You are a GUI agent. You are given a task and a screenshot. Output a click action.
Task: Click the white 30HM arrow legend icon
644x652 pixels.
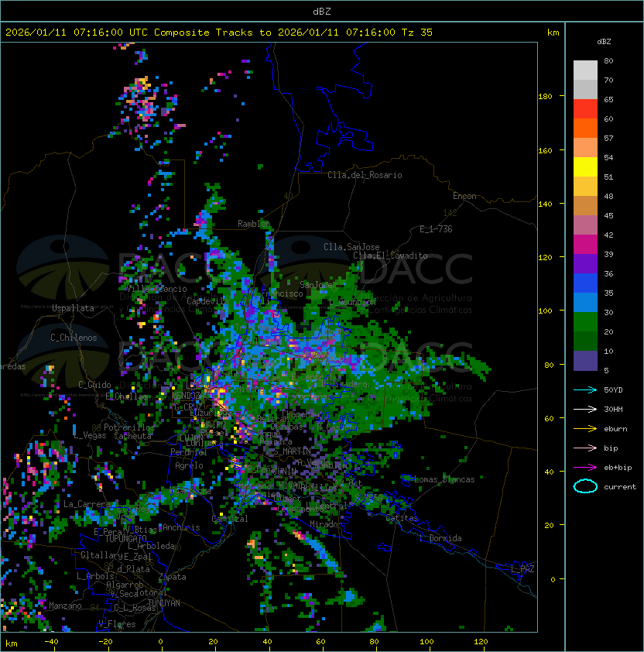[585, 409]
